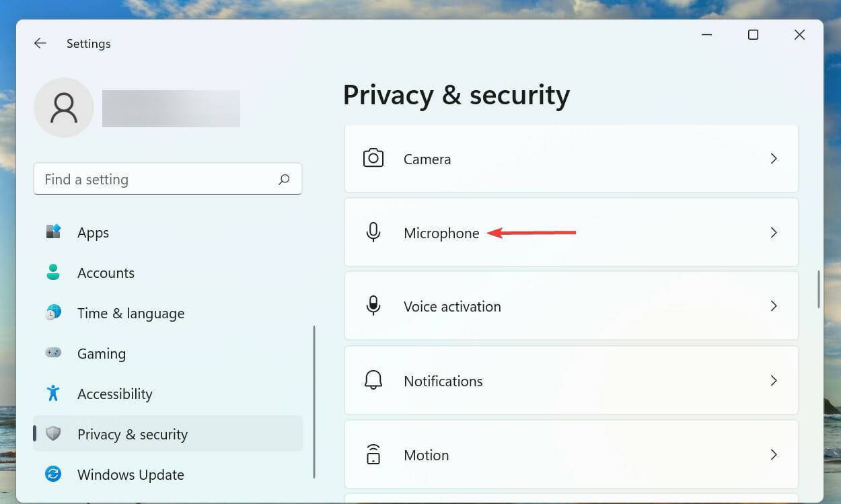This screenshot has height=504, width=841.
Task: Click the Camera icon
Action: 373,159
